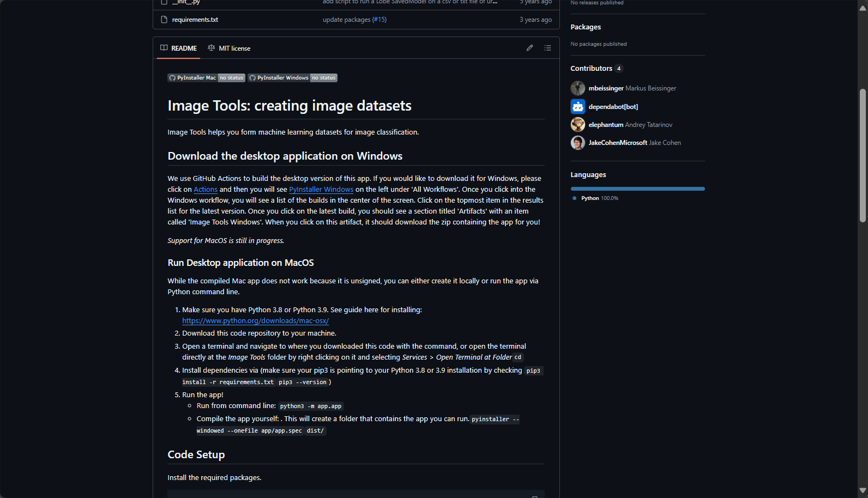Click heading 'Image Tools: creating image datasets'
This screenshot has height=498, width=868.
pyautogui.click(x=290, y=106)
